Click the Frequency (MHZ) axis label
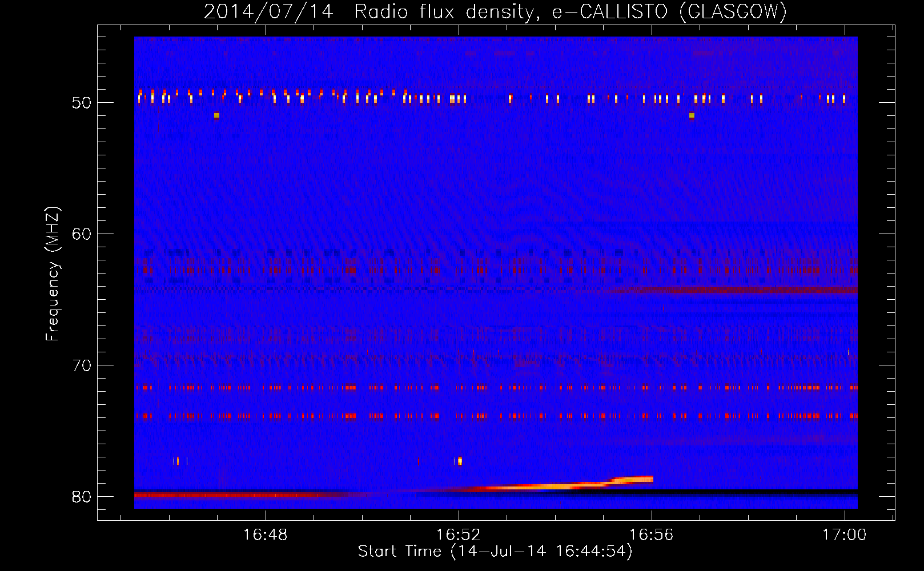Viewport: 924px width, 571px height. pos(53,274)
